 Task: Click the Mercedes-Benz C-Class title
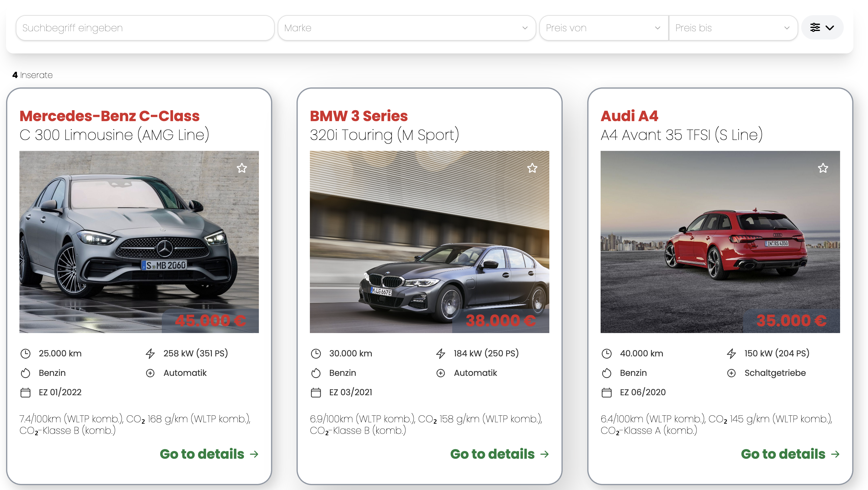110,116
